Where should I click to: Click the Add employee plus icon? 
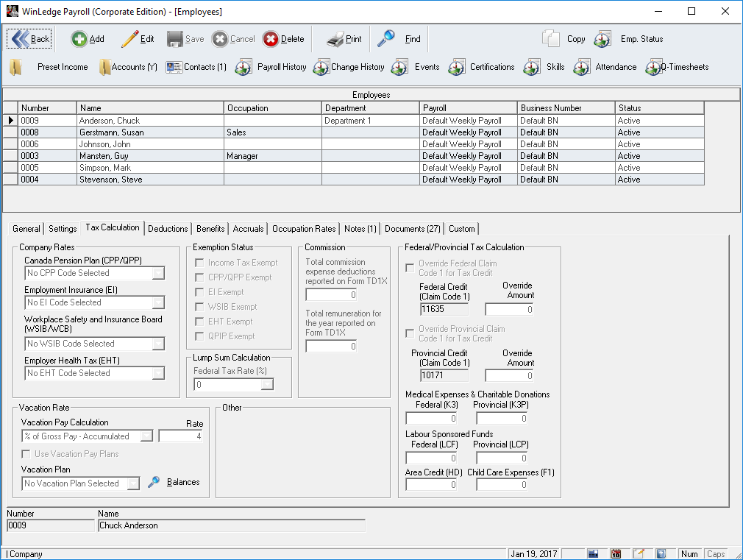pyautogui.click(x=79, y=39)
